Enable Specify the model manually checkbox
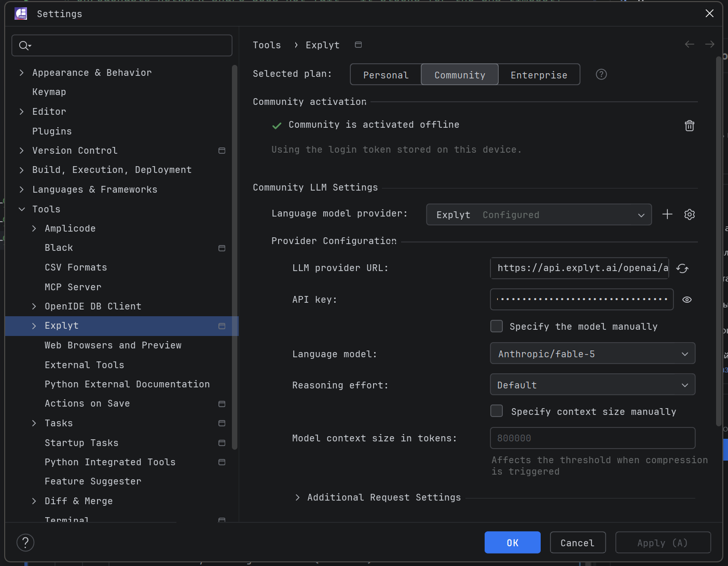Image resolution: width=728 pixels, height=566 pixels. click(x=497, y=326)
